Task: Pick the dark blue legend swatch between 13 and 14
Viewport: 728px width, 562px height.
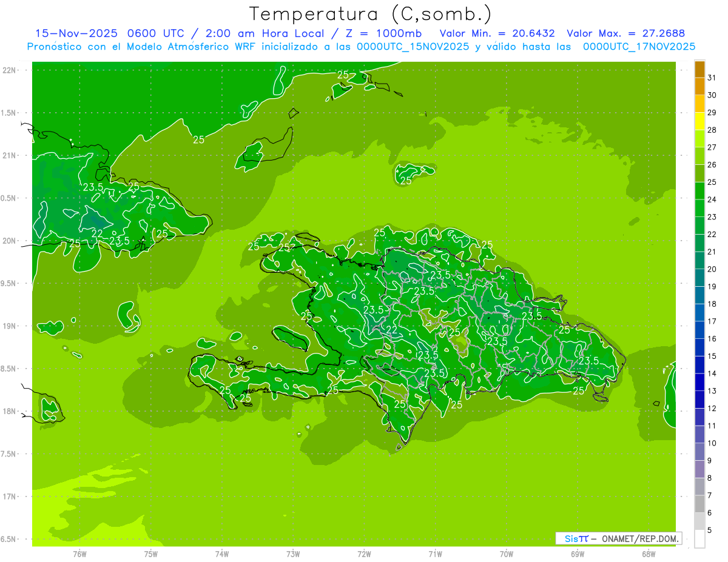Action: [699, 382]
